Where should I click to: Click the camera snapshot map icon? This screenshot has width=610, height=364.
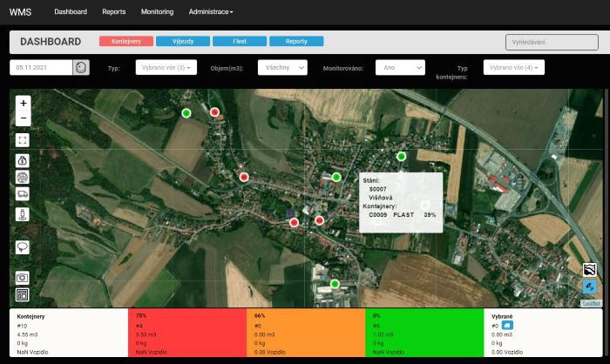click(24, 277)
